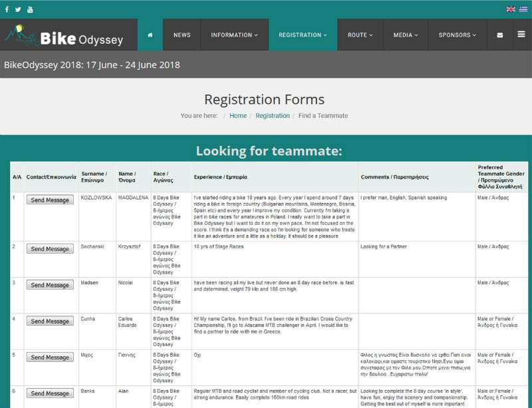Click the comment 'Looking for a Partner'
The width and height of the screenshot is (532, 408).
click(384, 247)
